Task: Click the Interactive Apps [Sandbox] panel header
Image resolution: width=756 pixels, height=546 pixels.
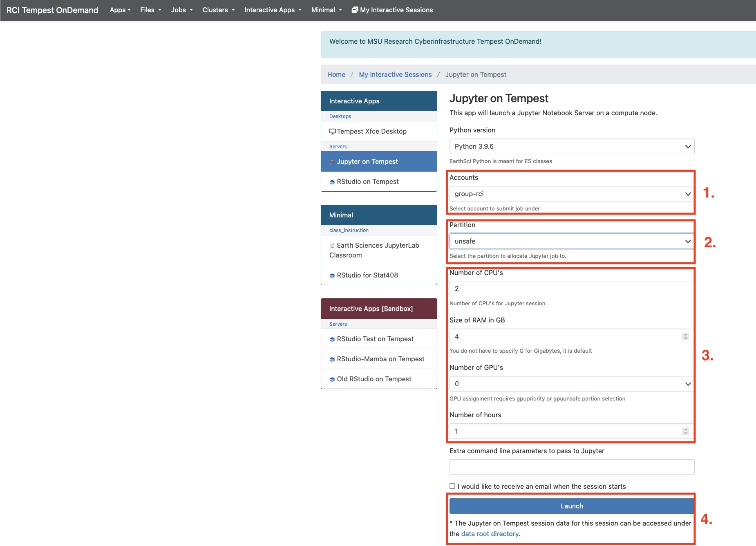Action: 379,309
